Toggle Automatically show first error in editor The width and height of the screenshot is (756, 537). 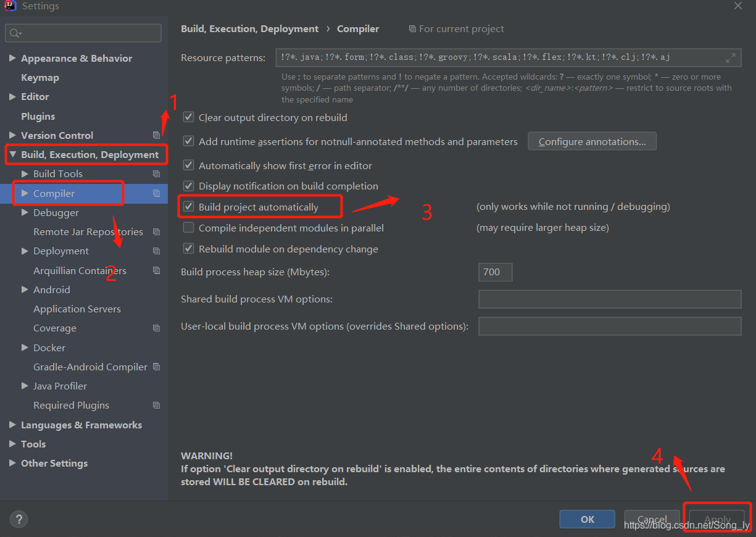[188, 165]
